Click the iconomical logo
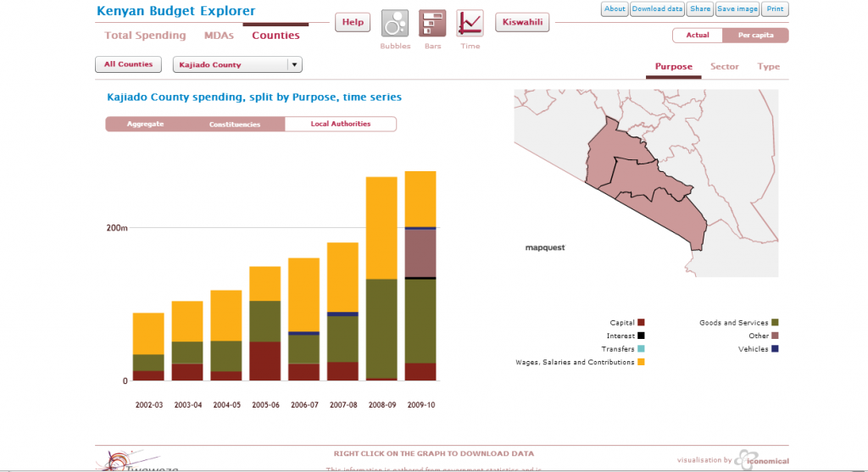This screenshot has height=472, width=868. (761, 460)
